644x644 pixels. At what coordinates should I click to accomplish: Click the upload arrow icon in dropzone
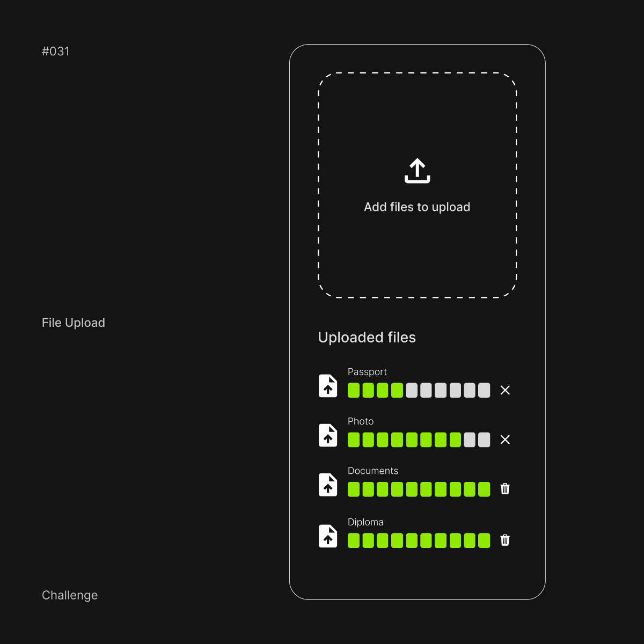coord(417,171)
